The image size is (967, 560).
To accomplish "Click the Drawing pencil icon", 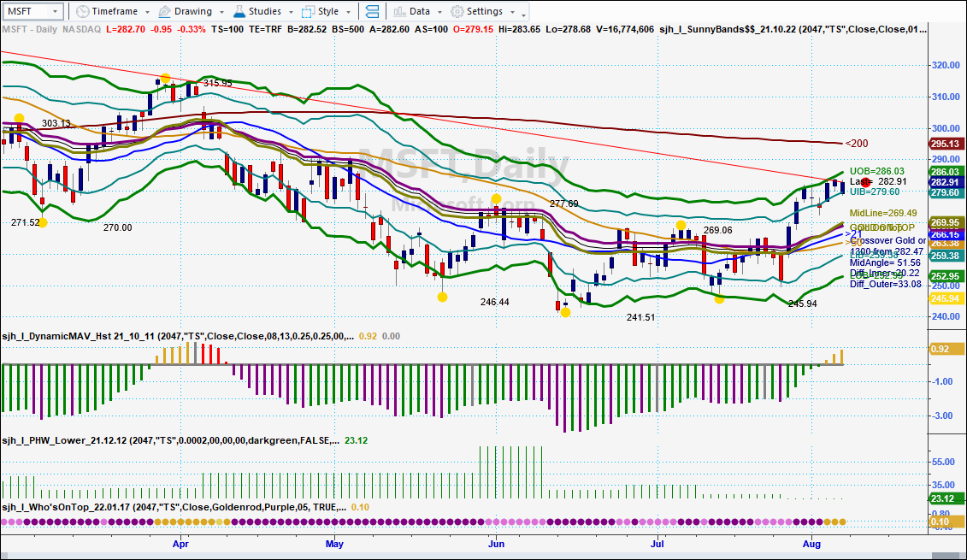I will [165, 12].
